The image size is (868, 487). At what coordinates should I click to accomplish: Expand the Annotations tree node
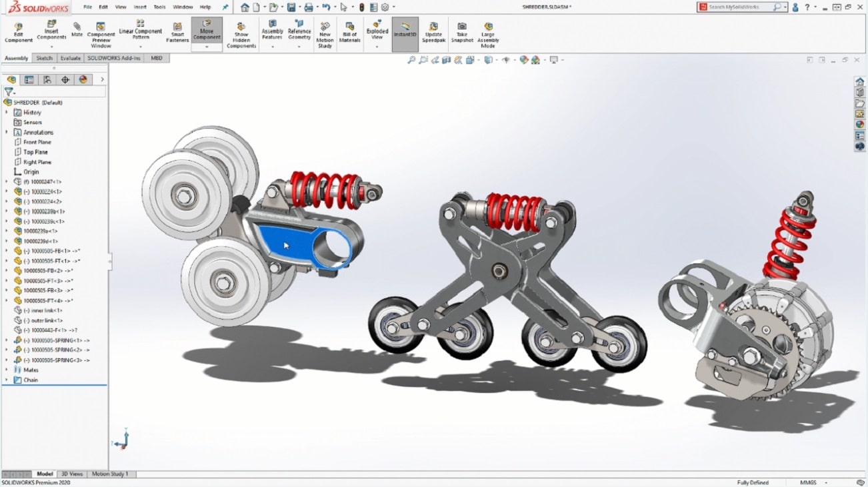tap(7, 132)
